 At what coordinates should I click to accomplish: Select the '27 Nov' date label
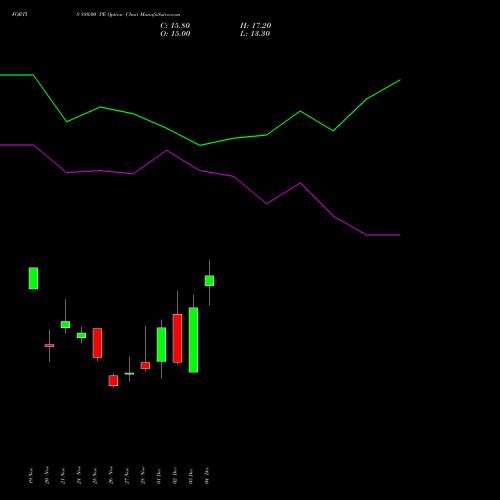tap(127, 476)
